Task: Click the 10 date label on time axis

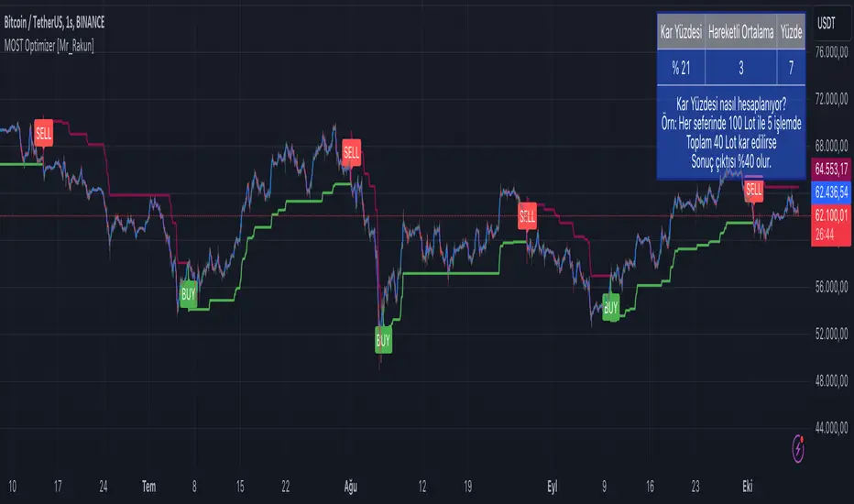Action: (x=12, y=487)
